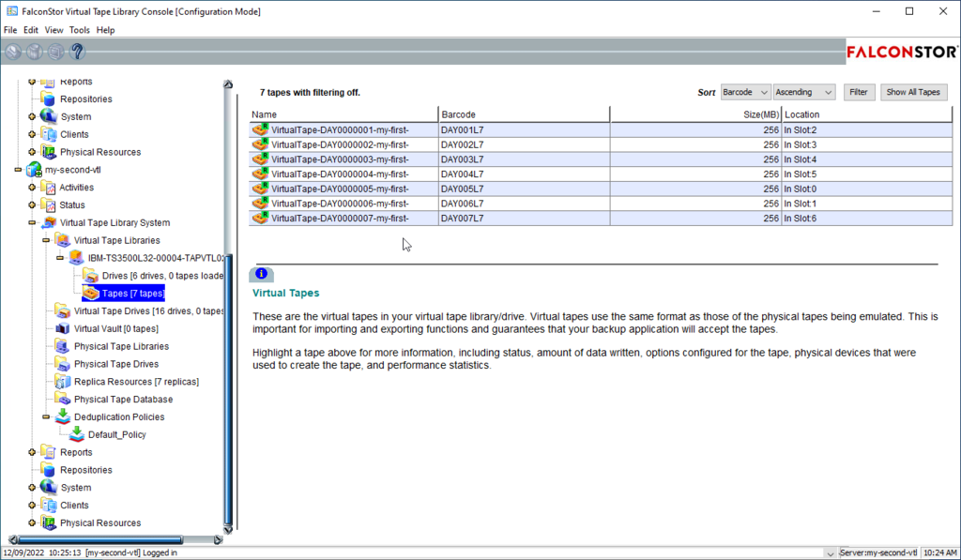Viewport: 961px width, 560px height.
Task: Select the Virtual Tape Library System icon
Action: tap(49, 222)
